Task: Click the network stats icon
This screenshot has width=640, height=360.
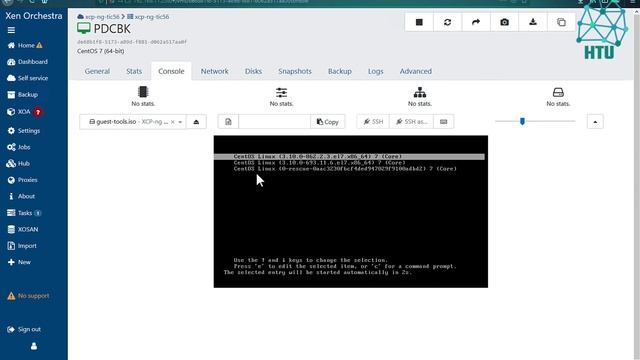Action: coord(420,92)
